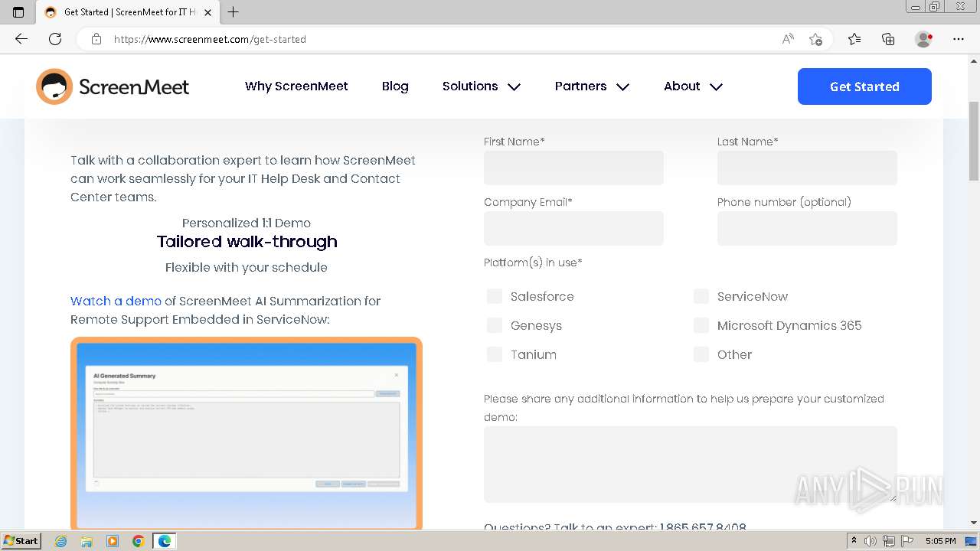Open Edge Settings and more menu
Screen dimensions: 980x551
[x=959, y=39]
